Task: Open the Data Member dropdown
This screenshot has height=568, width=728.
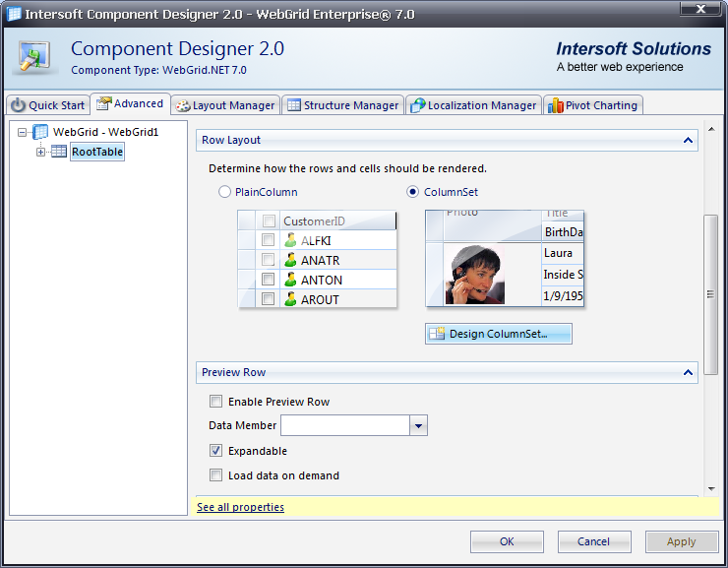Action: 418,425
